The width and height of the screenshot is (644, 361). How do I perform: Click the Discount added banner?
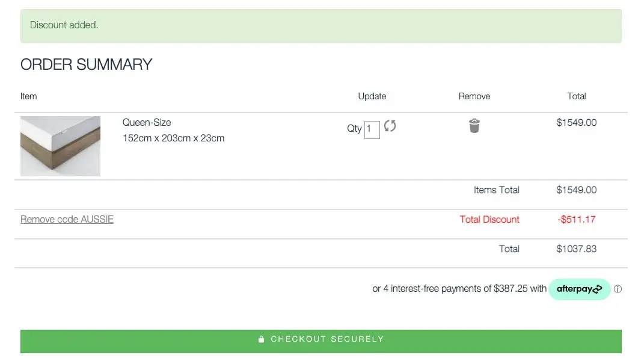point(320,25)
